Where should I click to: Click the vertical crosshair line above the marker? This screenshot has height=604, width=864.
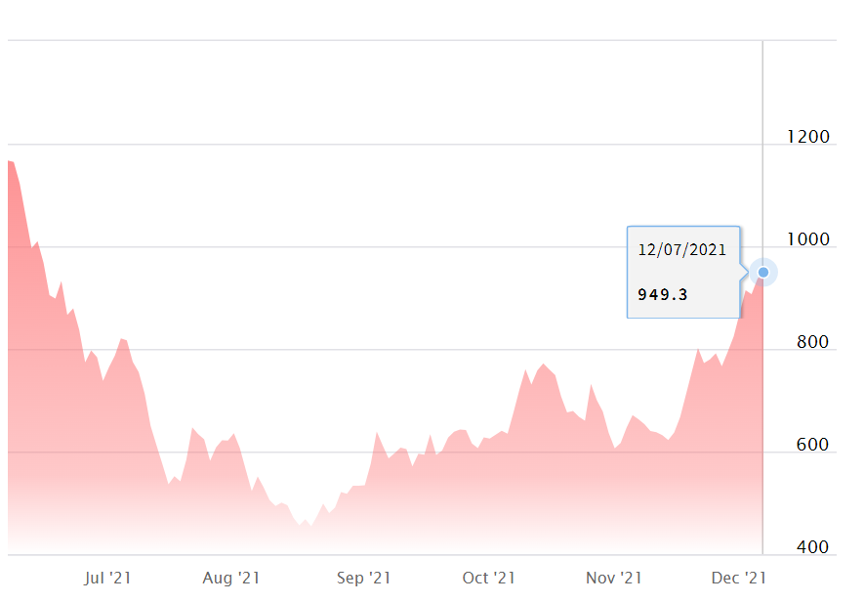pyautogui.click(x=763, y=150)
